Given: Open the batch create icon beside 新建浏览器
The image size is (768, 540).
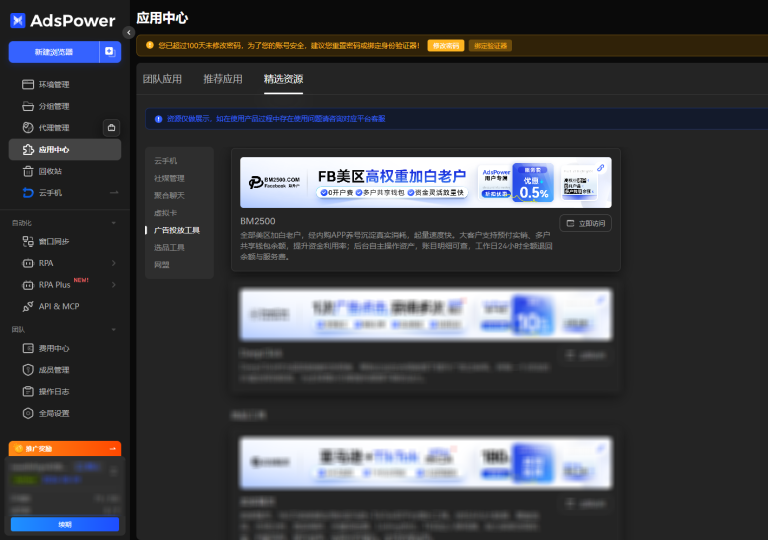Looking at the screenshot, I should click(x=110, y=52).
